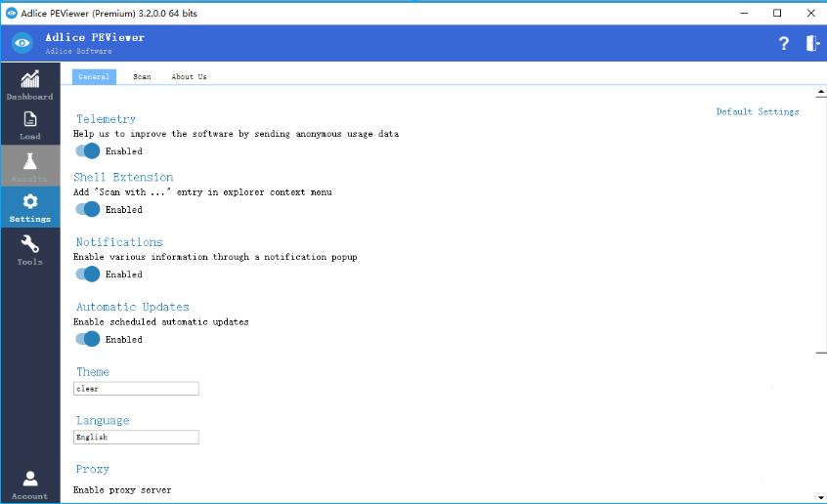Switch to the General tab

click(94, 77)
